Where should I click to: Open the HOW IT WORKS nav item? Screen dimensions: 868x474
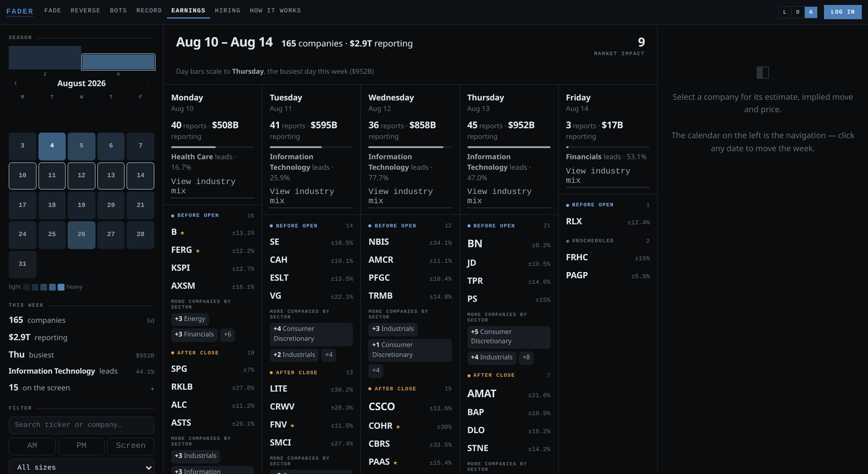275,11
